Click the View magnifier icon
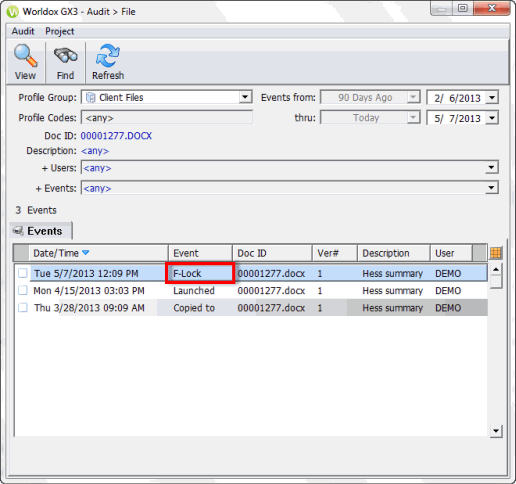Screen dimensions: 516x484 pyautogui.click(x=25, y=56)
